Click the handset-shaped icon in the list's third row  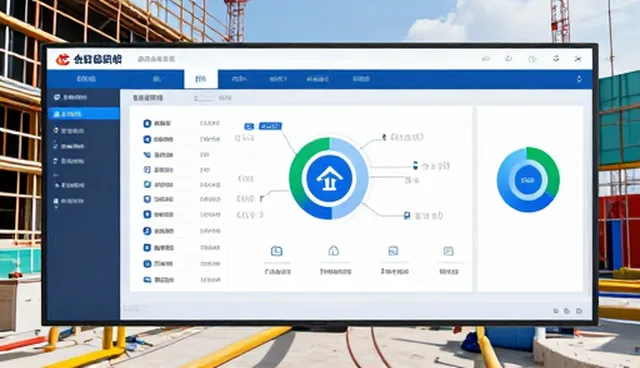point(147,155)
